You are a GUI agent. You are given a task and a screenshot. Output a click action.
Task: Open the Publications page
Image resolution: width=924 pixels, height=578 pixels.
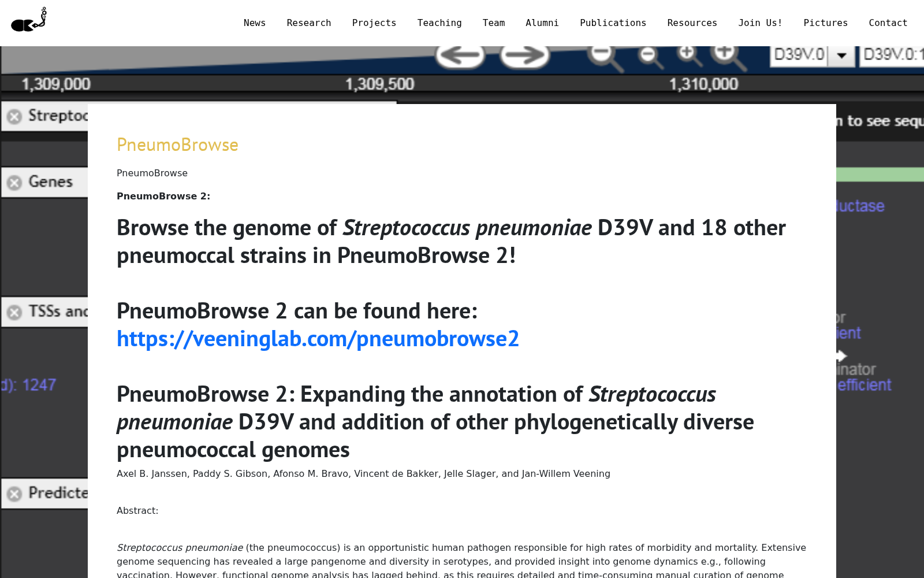(x=613, y=23)
